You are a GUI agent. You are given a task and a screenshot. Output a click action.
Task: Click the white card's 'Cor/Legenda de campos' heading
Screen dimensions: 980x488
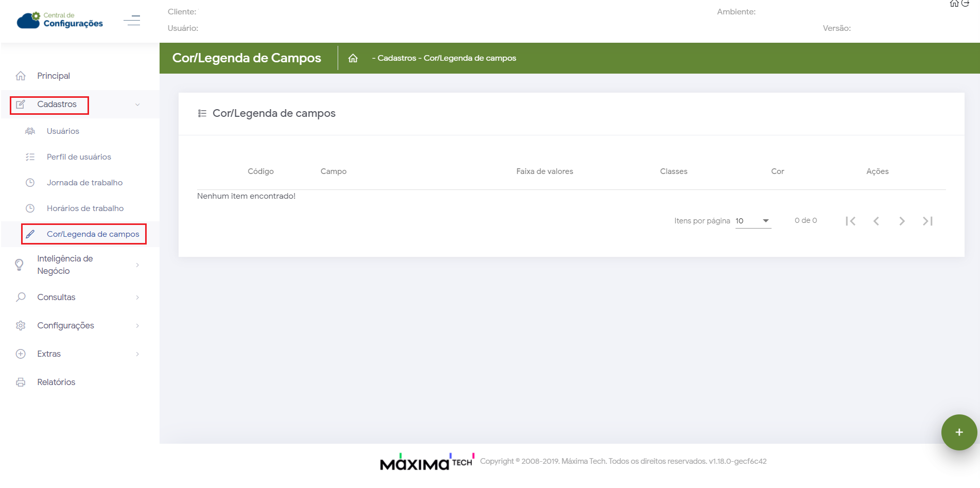click(274, 113)
